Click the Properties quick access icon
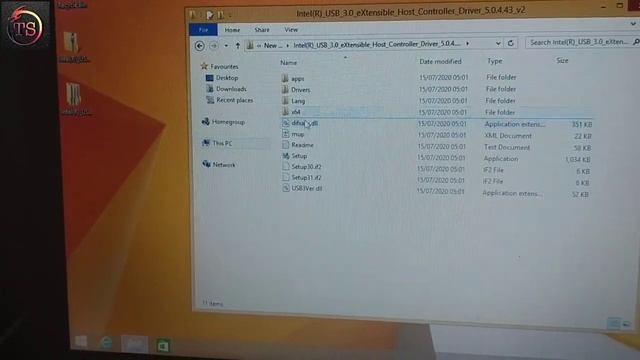Image resolution: width=640 pixels, height=360 pixels. click(210, 16)
